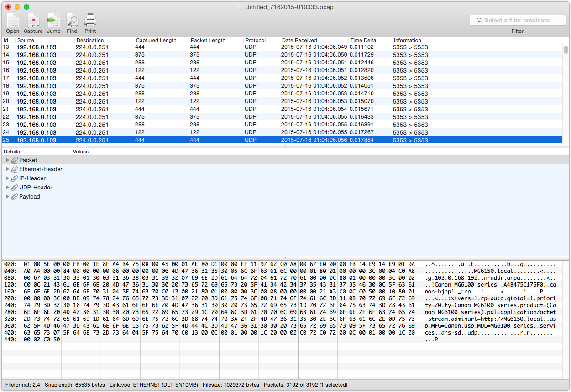Click the zoom green window button
Image resolution: width=571 pixels, height=392 pixels.
click(x=26, y=7)
